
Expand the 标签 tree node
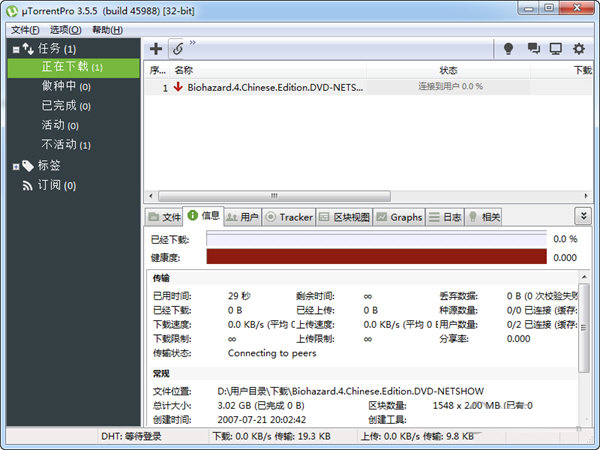click(x=16, y=166)
